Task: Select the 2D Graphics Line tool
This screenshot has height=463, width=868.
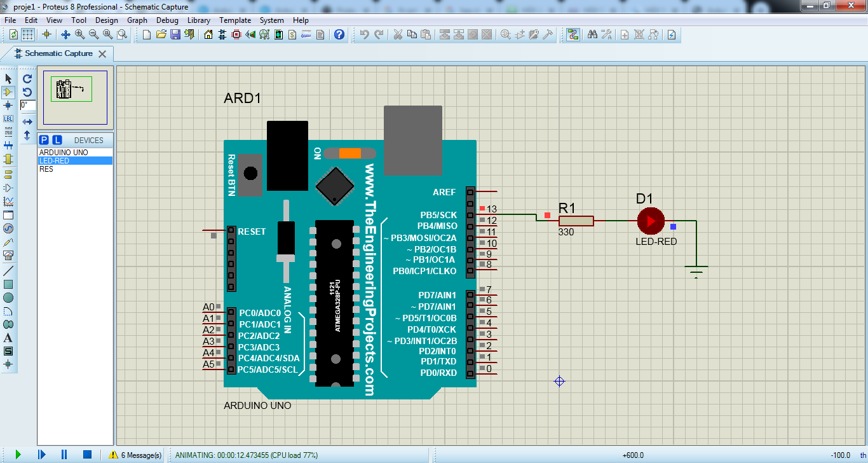Action: [8, 270]
